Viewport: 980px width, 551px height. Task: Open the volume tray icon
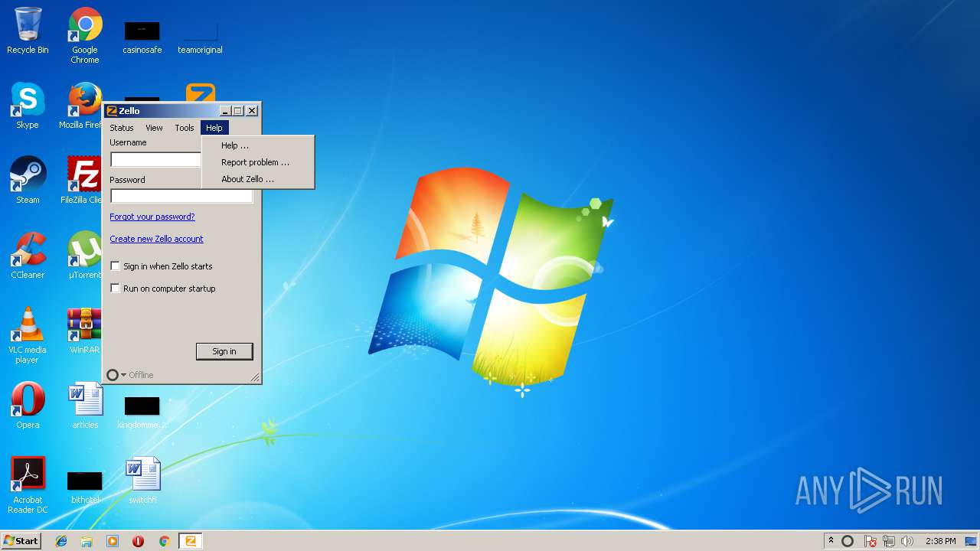point(907,541)
